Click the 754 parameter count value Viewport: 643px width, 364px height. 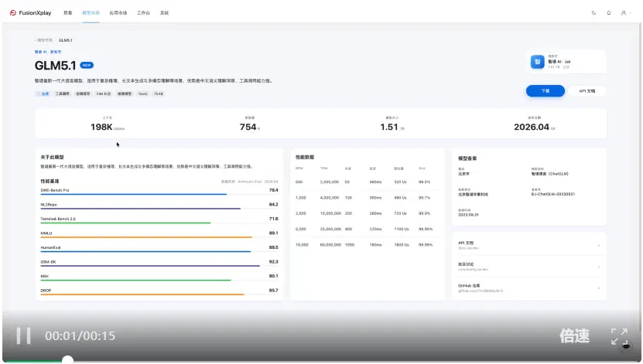click(248, 127)
